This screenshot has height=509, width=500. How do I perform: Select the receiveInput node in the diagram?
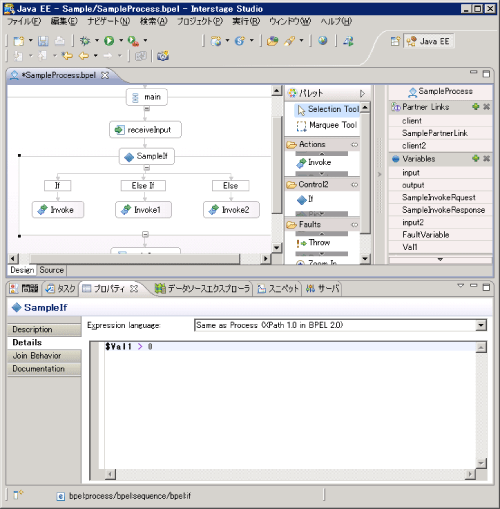[145, 130]
